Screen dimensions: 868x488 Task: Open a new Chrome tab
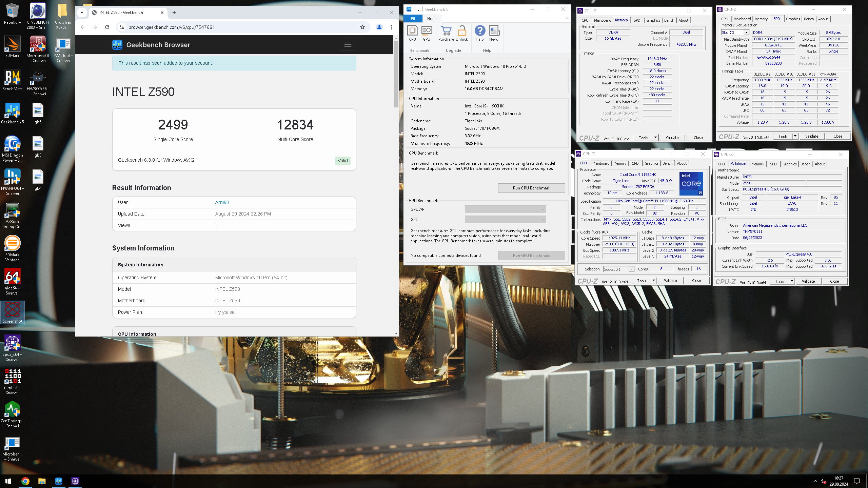click(174, 13)
